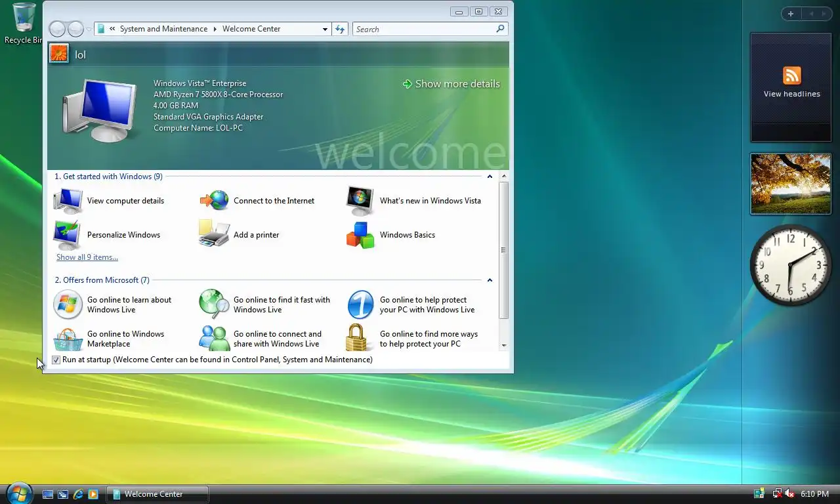The image size is (840, 504).
Task: Click the vertical scrollbar thumb
Action: (504, 250)
